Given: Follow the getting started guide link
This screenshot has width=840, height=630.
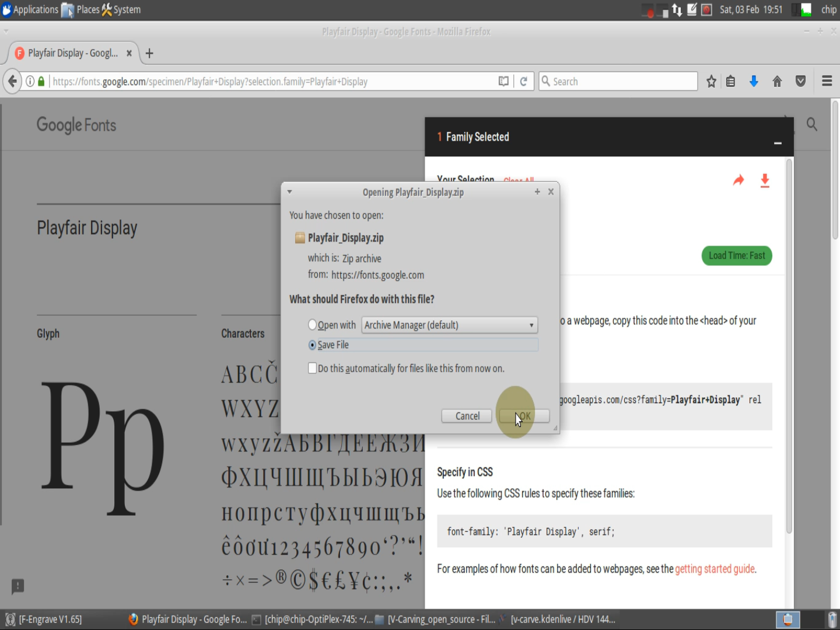Looking at the screenshot, I should coord(715,569).
